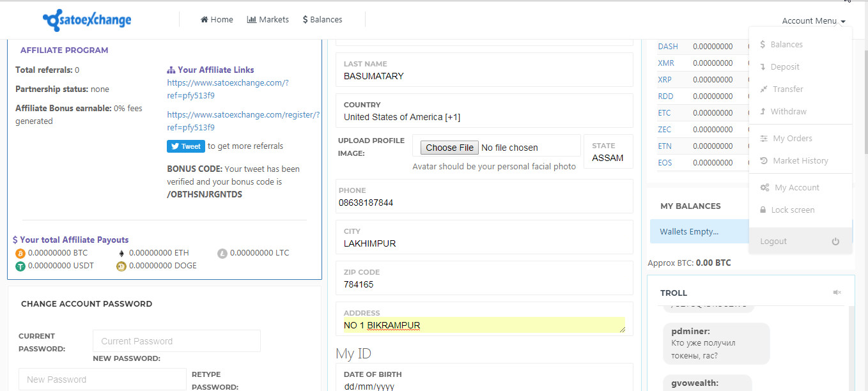Click the Ethereum icon in payouts
This screenshot has height=391, width=868.
tap(121, 253)
